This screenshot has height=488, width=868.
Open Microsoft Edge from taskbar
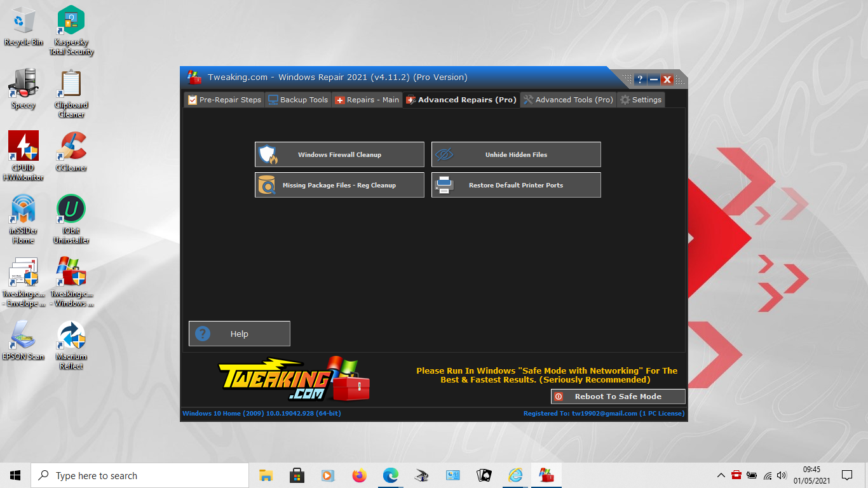click(x=390, y=475)
